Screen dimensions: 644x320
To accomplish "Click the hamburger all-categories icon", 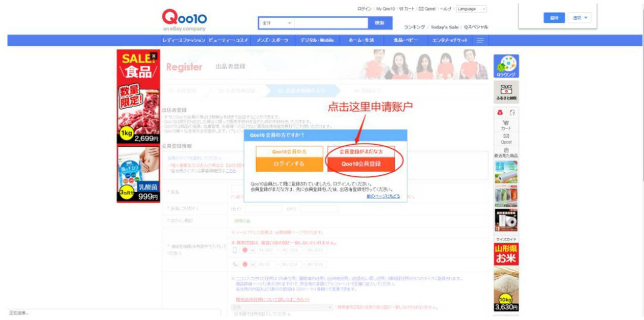I will (x=480, y=40).
